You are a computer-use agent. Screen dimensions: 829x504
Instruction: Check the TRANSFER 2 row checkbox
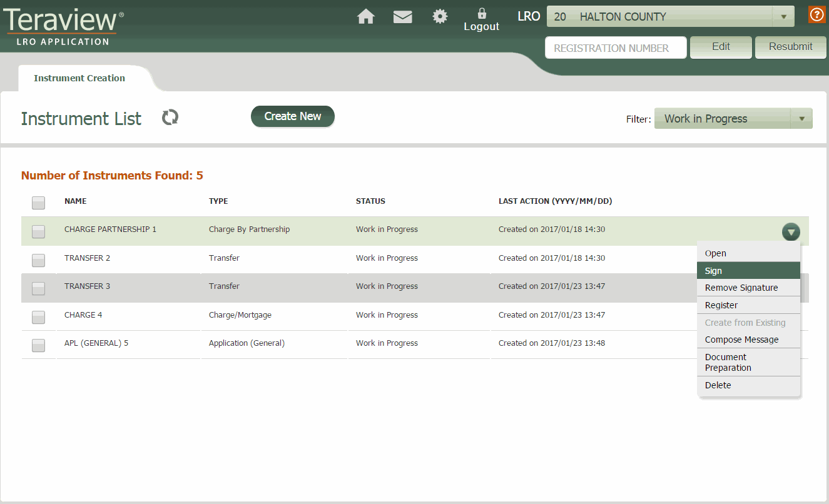tap(39, 260)
